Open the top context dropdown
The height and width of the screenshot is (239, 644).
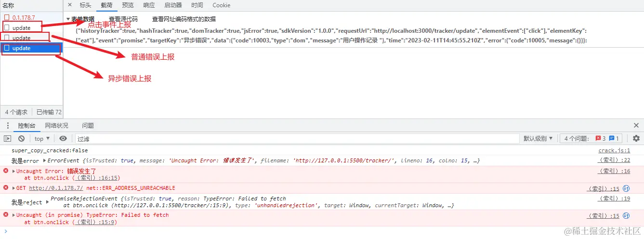point(42,138)
